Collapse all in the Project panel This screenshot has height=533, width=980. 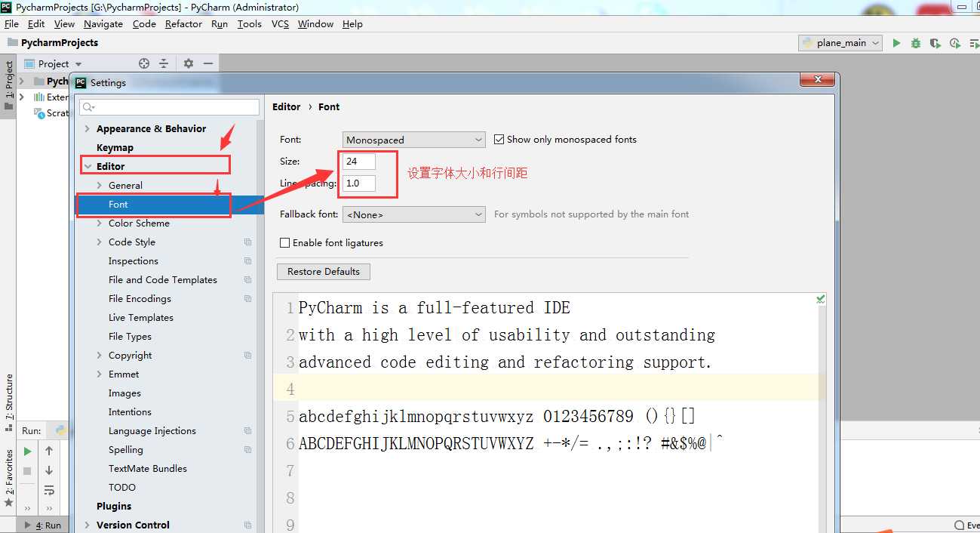click(164, 63)
